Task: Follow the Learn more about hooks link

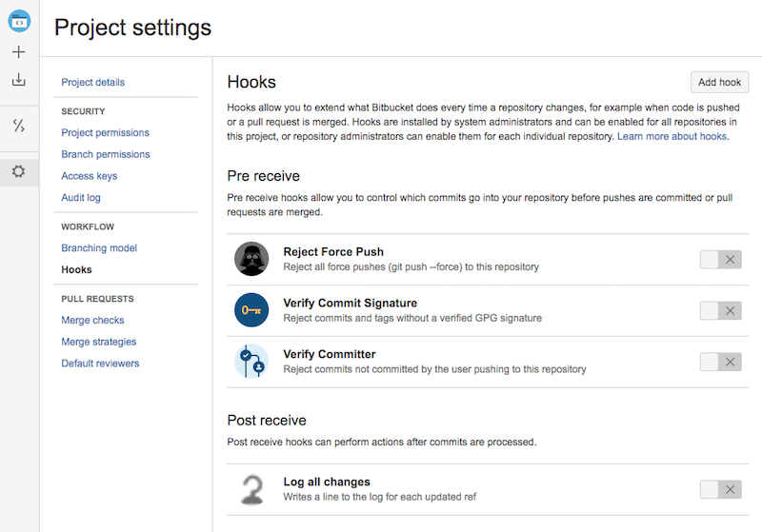Action: 672,136
